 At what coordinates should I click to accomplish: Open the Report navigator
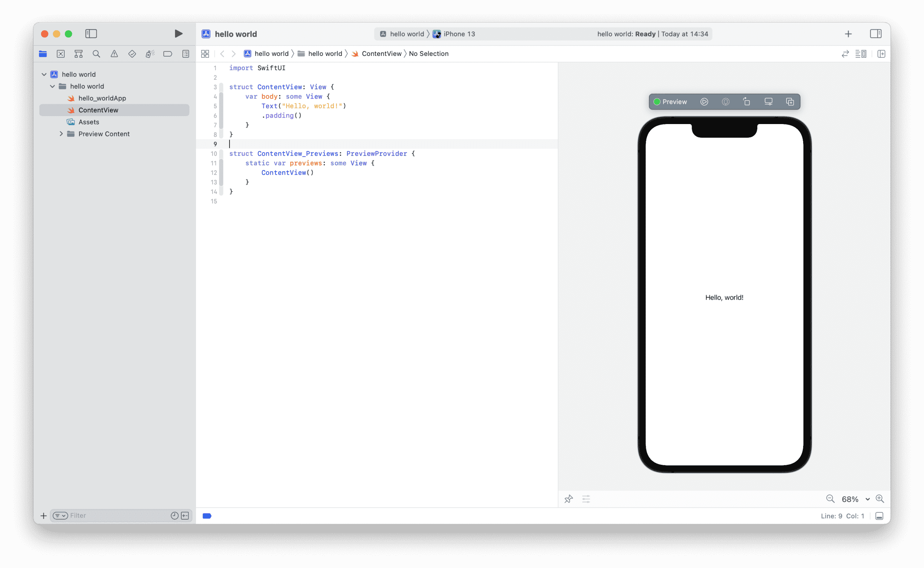[x=186, y=54]
